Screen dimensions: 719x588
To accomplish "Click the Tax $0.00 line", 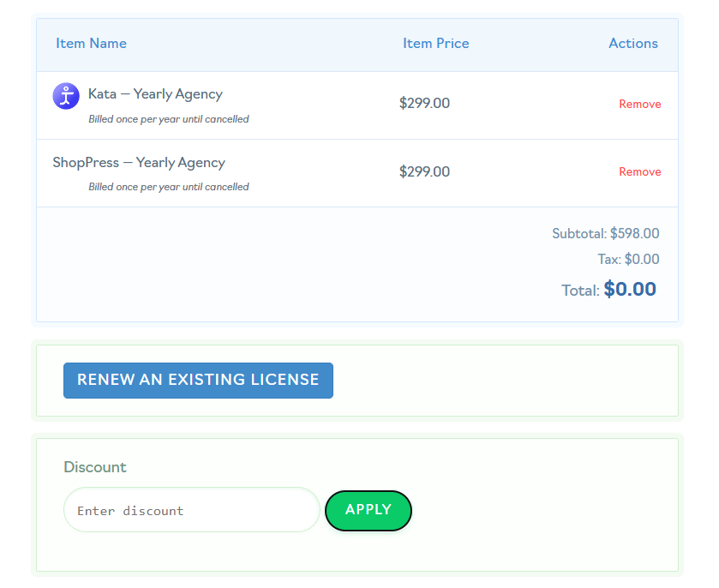I will 627,259.
